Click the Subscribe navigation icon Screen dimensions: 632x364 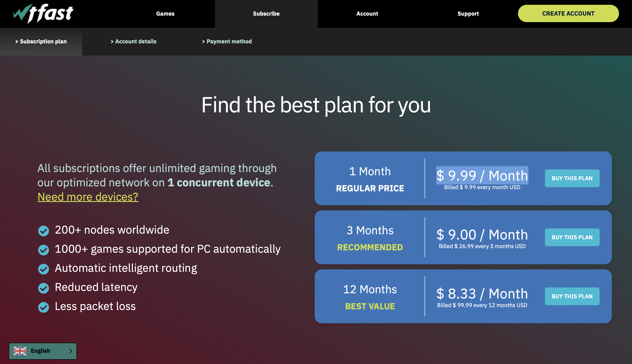tap(266, 13)
